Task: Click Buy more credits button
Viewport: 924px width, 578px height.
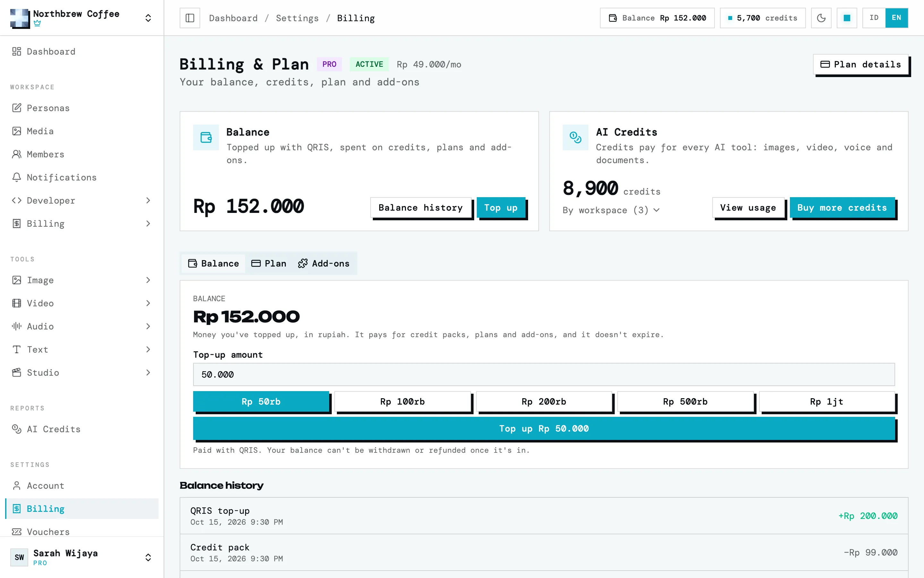Action: coord(842,207)
